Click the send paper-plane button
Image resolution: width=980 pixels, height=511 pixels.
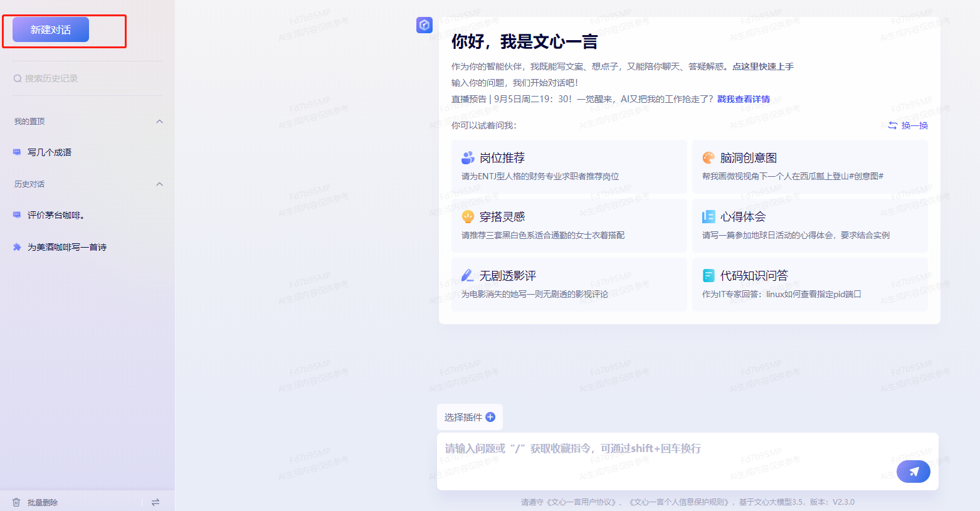coord(914,471)
